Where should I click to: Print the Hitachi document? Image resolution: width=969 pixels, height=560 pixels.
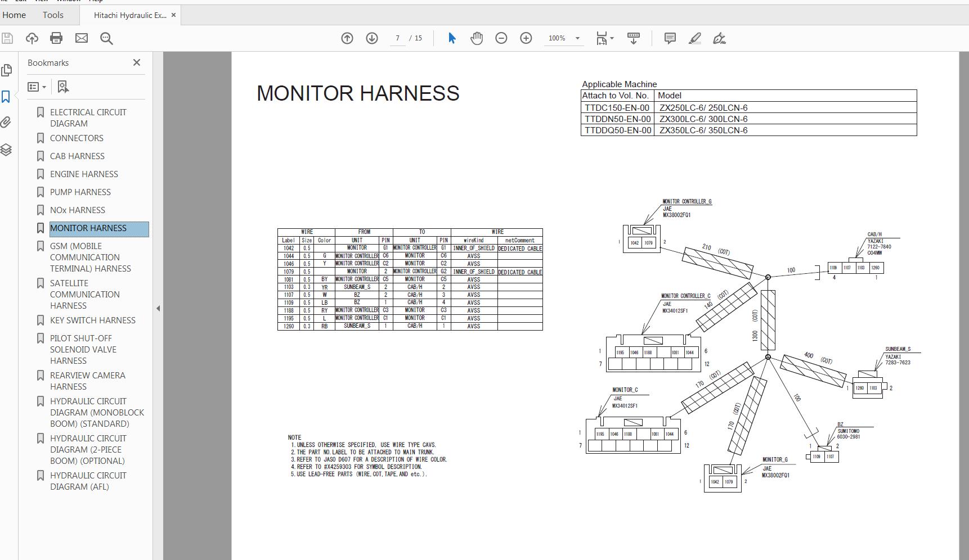[56, 38]
